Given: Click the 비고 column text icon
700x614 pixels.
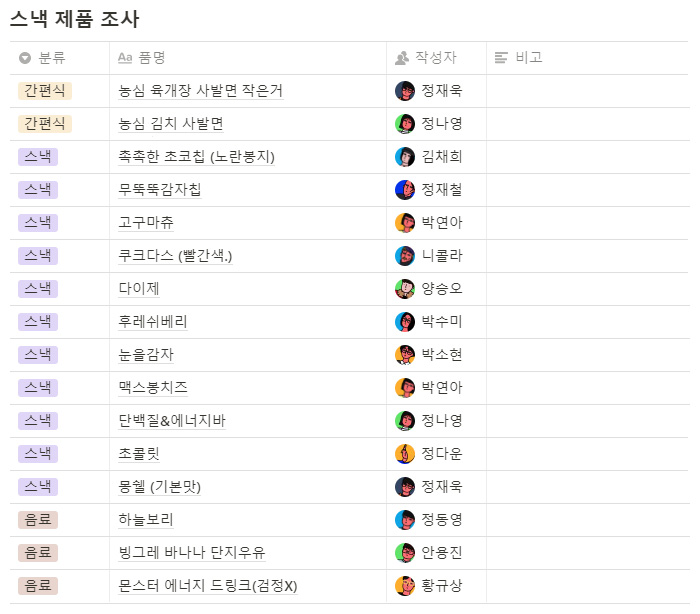Looking at the screenshot, I should [x=502, y=58].
